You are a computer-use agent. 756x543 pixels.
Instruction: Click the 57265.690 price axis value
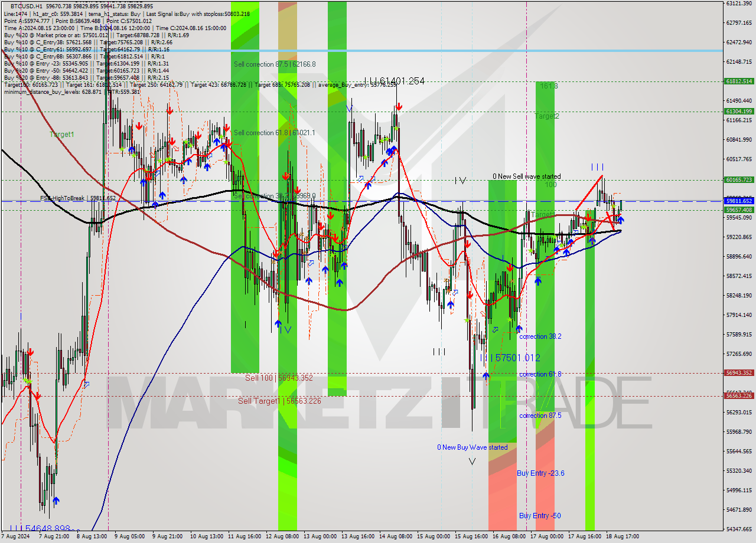coord(739,354)
